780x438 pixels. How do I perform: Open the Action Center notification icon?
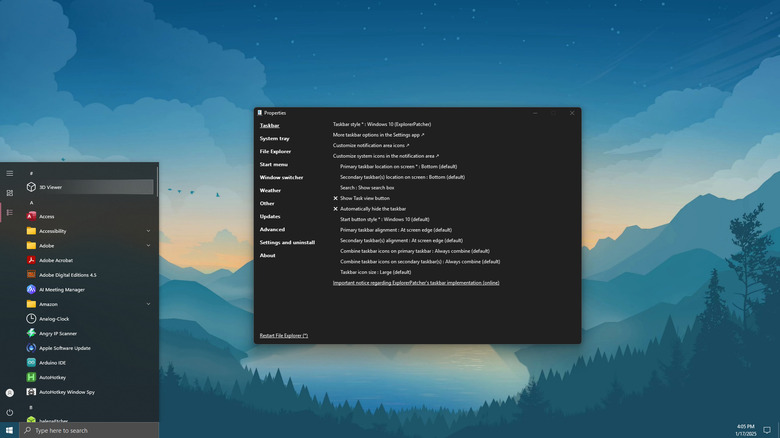(x=767, y=430)
